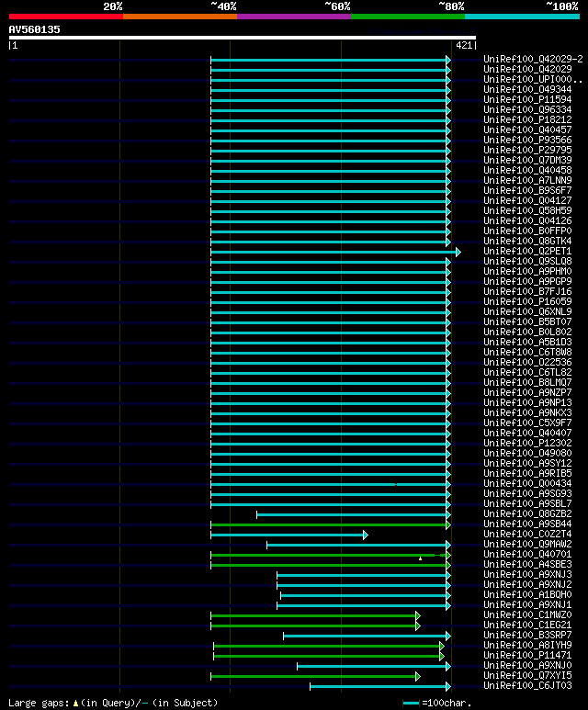This screenshot has width=588, height=710.
Task: Open UniRef100_B9S6F7 label
Action: click(527, 191)
